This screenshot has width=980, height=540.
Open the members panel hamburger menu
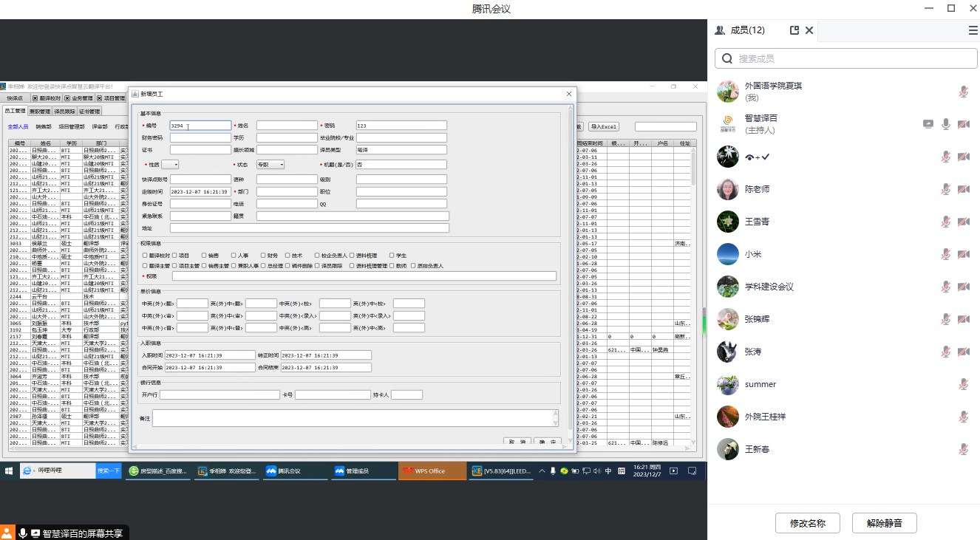pos(973,30)
